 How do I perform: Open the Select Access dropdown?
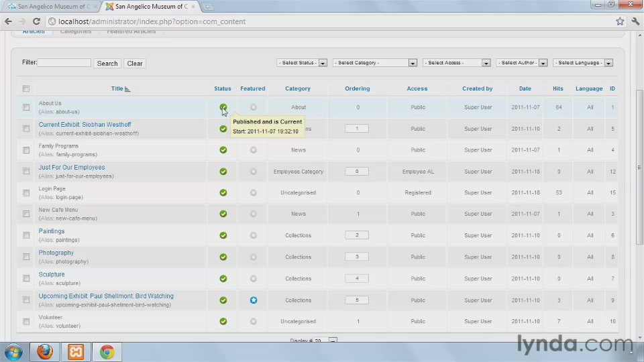click(x=457, y=63)
